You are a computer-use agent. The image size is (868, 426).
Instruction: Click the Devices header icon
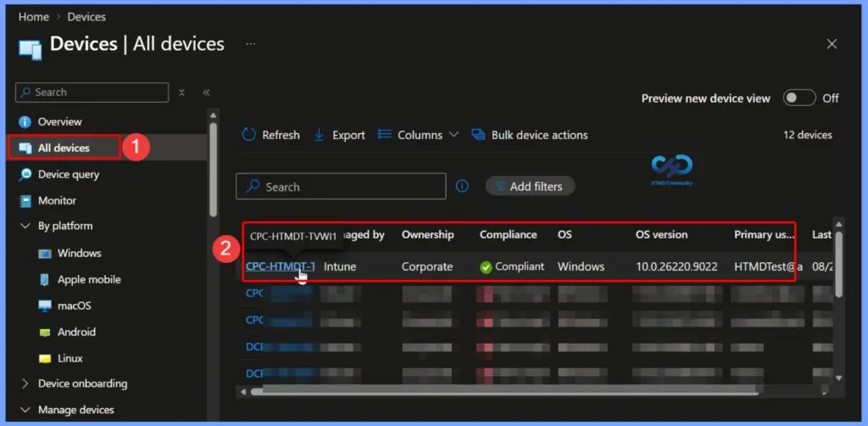tap(30, 49)
